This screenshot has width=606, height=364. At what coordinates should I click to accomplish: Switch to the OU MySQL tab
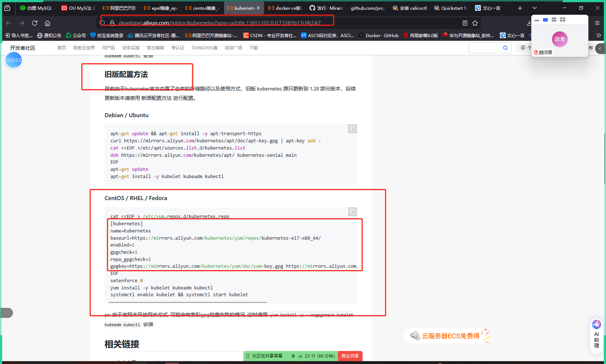click(79, 8)
